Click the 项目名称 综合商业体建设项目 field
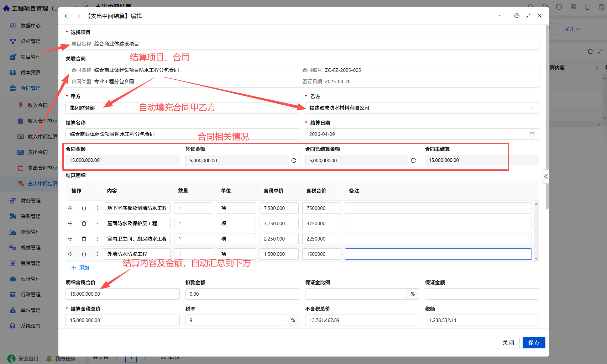The height and width of the screenshot is (364, 607). [302, 44]
